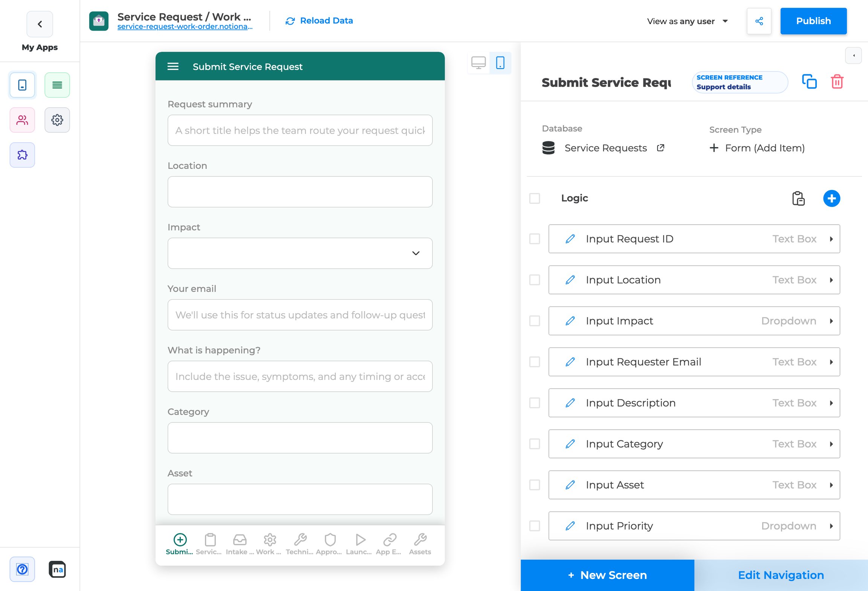Toggle the Logic select-all checkbox
Image resolution: width=868 pixels, height=591 pixels.
[535, 198]
